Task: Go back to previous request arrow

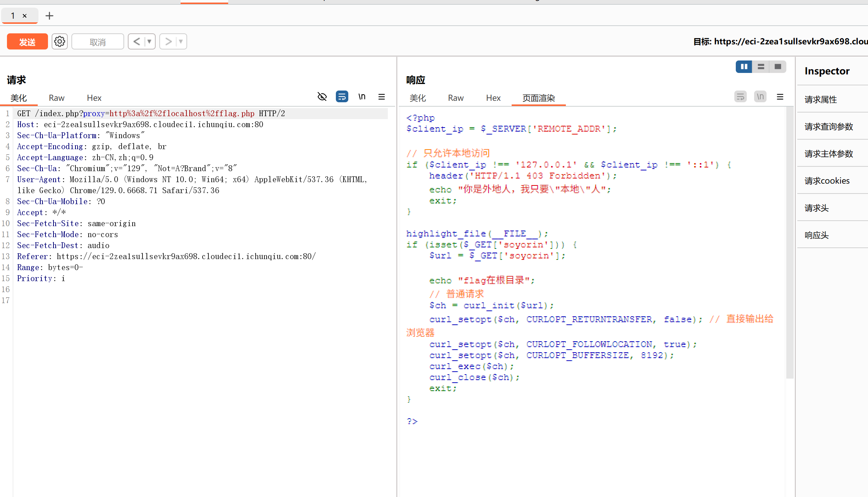Action: click(x=137, y=41)
